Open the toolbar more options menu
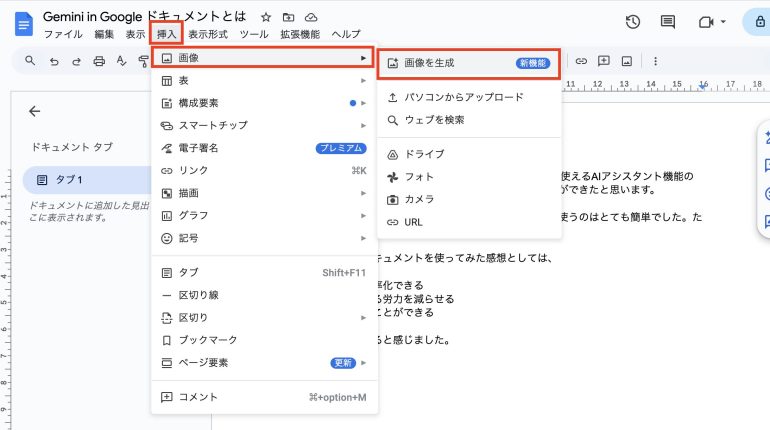770x430 pixels. pos(655,61)
